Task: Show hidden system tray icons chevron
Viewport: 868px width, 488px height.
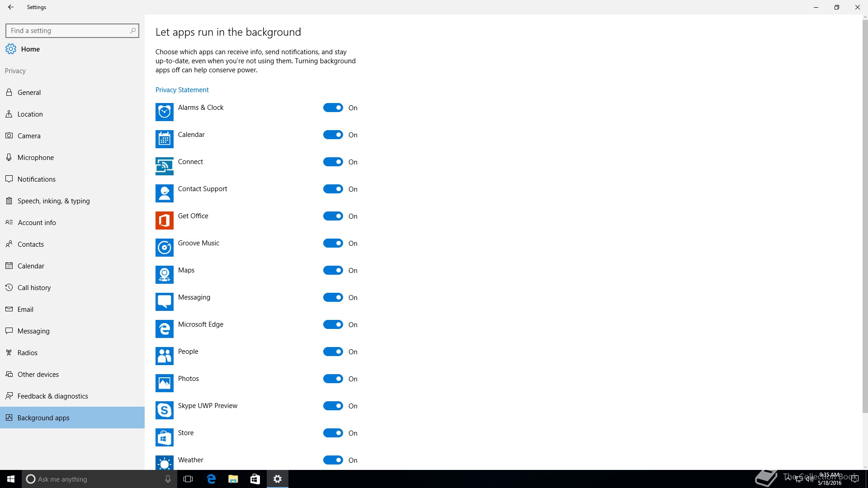Action: click(788, 479)
